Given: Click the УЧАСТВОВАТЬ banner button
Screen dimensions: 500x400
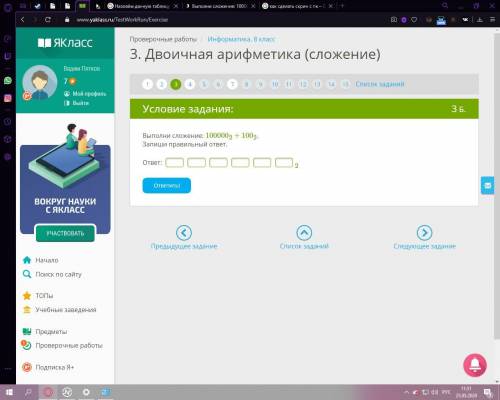Looking at the screenshot, I should click(x=65, y=233).
